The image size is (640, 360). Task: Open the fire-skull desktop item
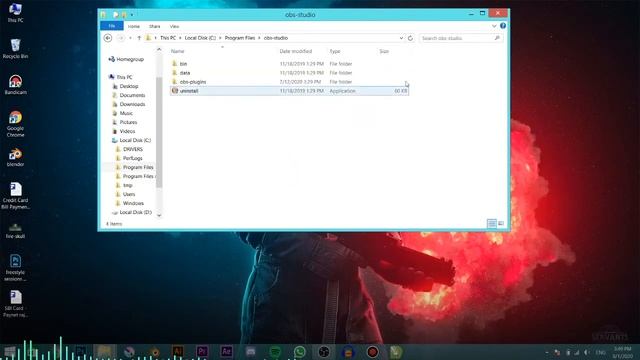click(16, 231)
